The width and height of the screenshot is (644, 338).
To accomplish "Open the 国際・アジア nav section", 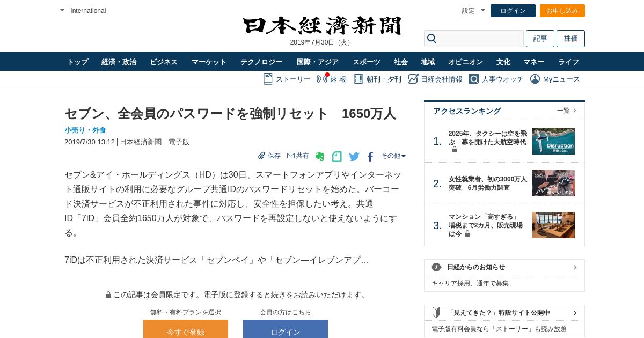I will [318, 62].
